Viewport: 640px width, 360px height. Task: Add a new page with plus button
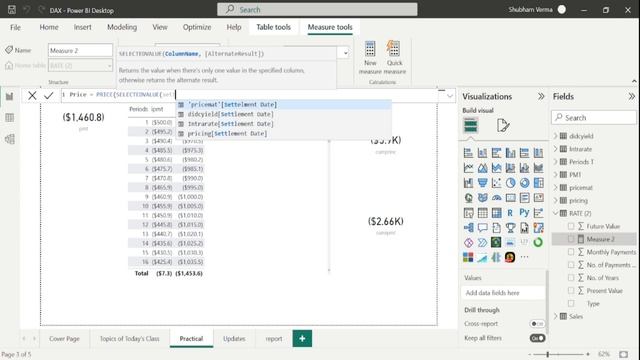point(302,338)
